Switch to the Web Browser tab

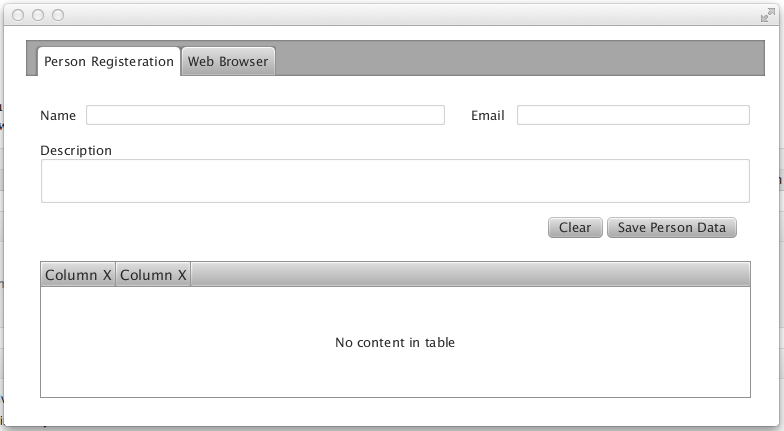pos(228,62)
